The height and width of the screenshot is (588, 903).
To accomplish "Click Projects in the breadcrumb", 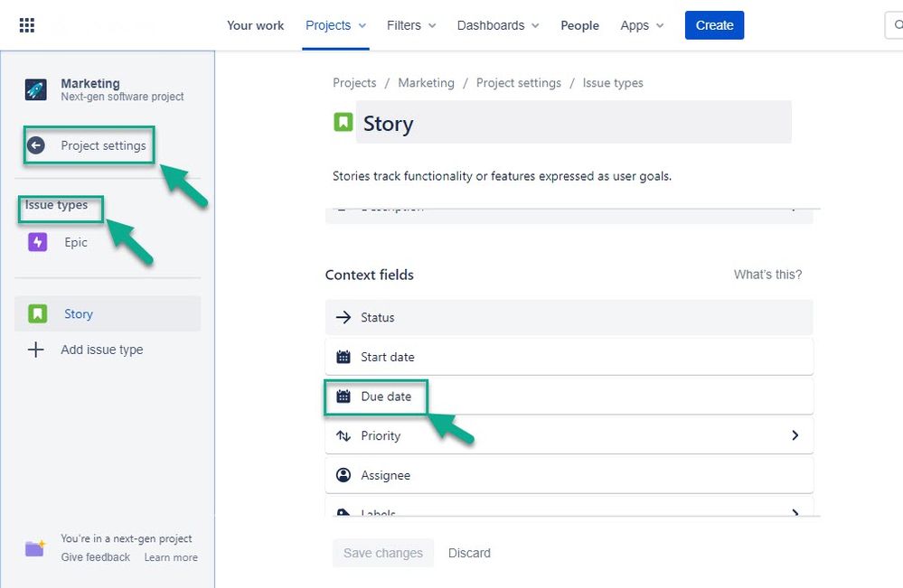I will [x=354, y=83].
